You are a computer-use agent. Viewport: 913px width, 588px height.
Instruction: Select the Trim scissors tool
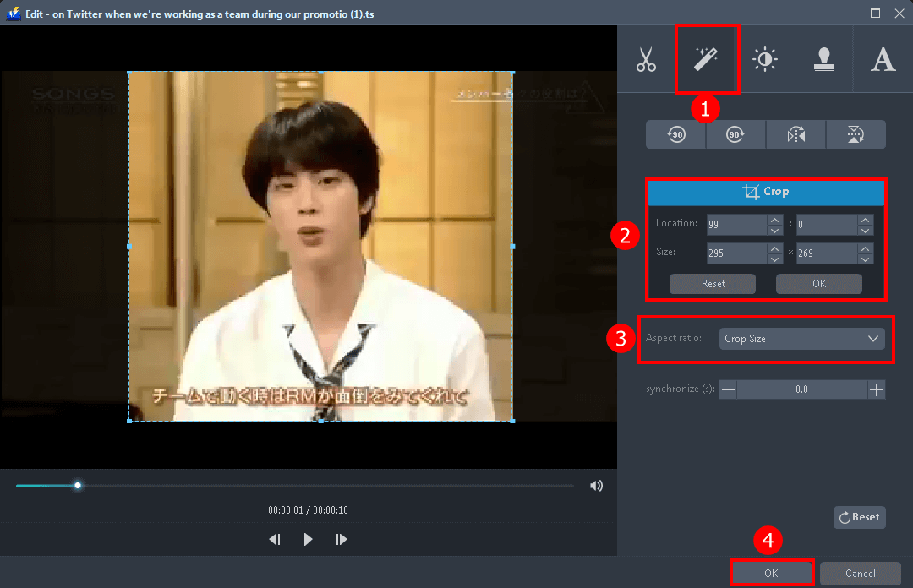pyautogui.click(x=647, y=58)
